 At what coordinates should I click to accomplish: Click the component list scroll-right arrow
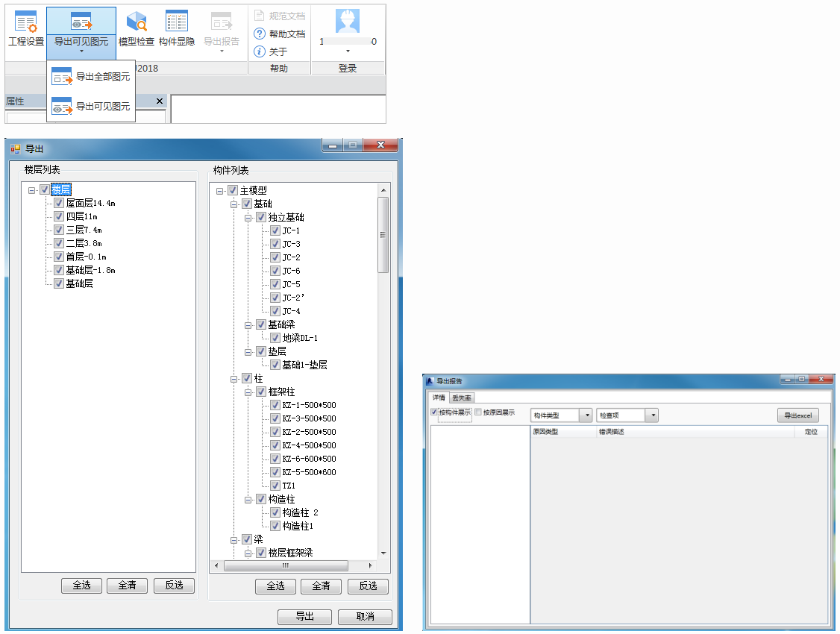pos(370,565)
